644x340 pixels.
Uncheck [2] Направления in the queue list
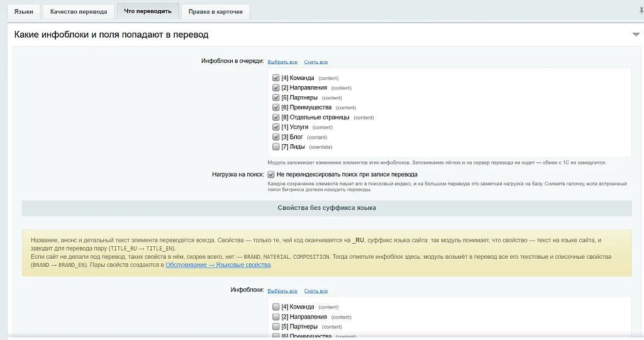click(275, 88)
